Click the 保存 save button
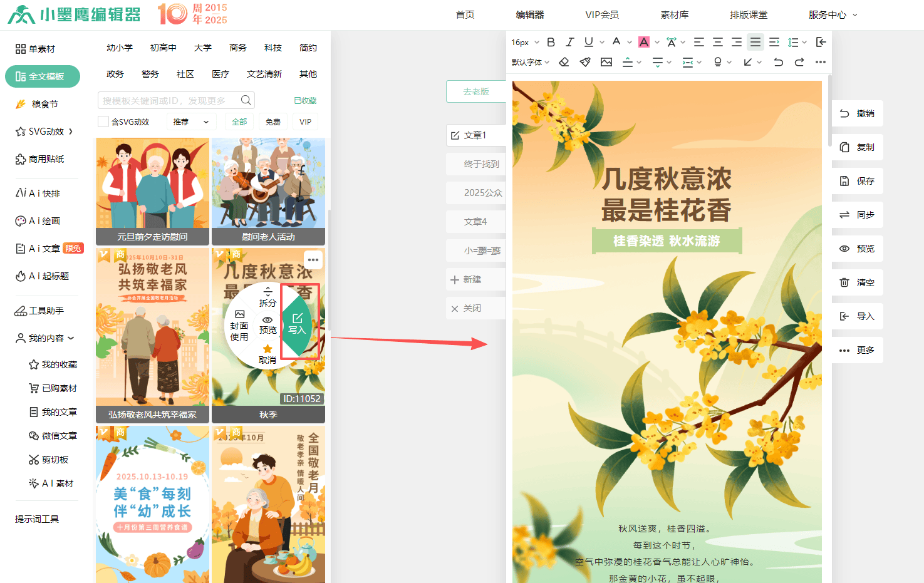 click(858, 181)
